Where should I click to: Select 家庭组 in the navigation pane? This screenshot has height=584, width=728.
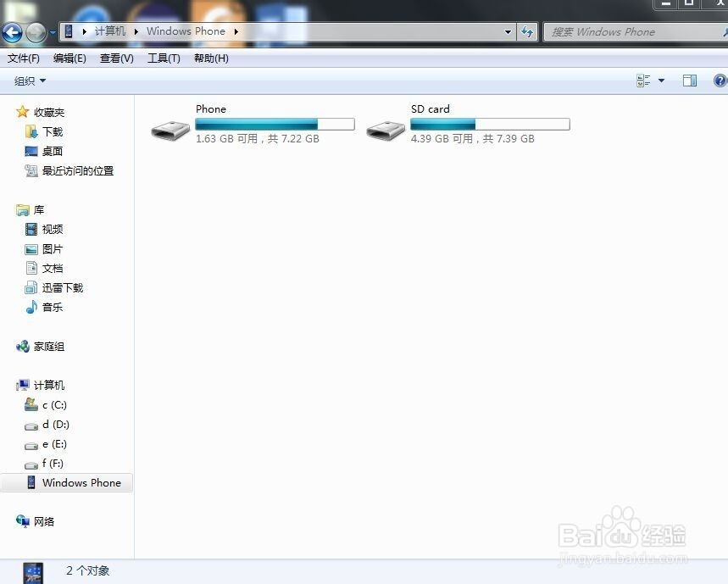tap(49, 347)
